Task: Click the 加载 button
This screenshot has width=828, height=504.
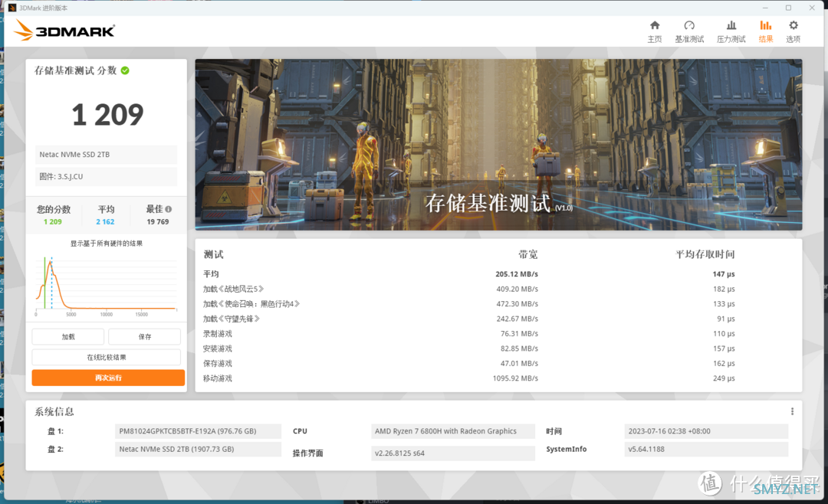Action: pyautogui.click(x=68, y=337)
